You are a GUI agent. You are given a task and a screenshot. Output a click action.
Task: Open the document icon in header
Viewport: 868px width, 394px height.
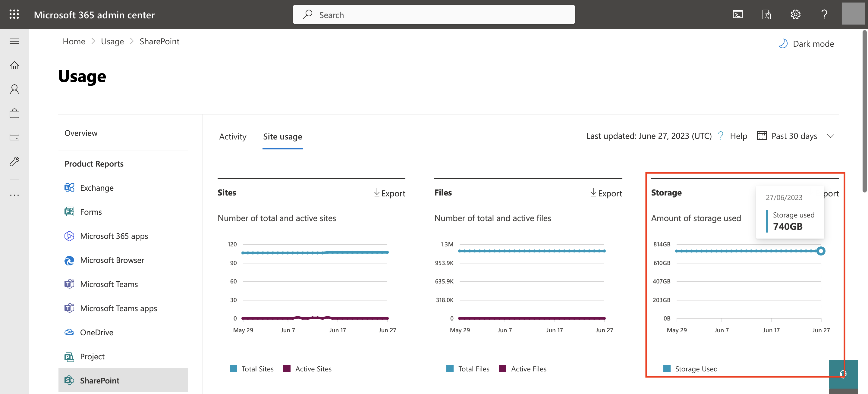(766, 14)
